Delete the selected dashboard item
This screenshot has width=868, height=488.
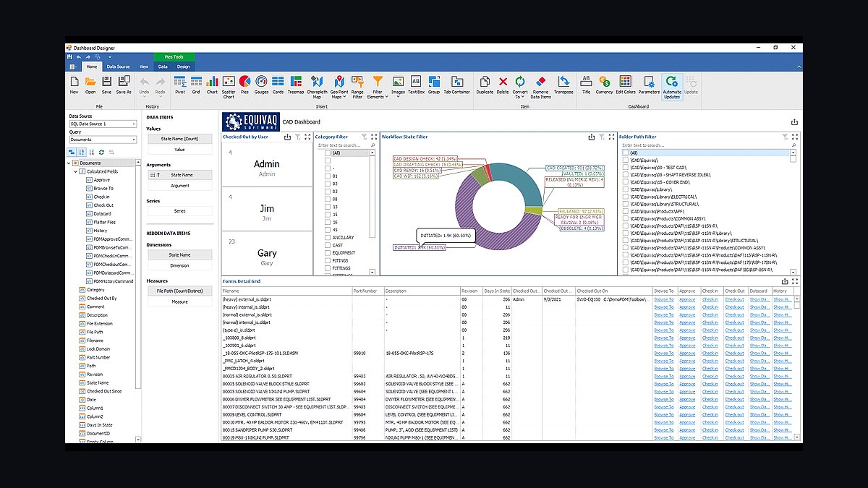tap(503, 85)
